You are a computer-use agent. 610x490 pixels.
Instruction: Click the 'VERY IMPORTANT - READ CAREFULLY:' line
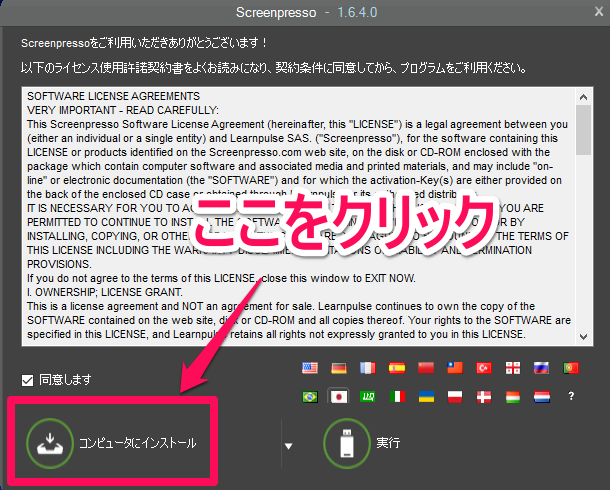pyautogui.click(x=123, y=110)
